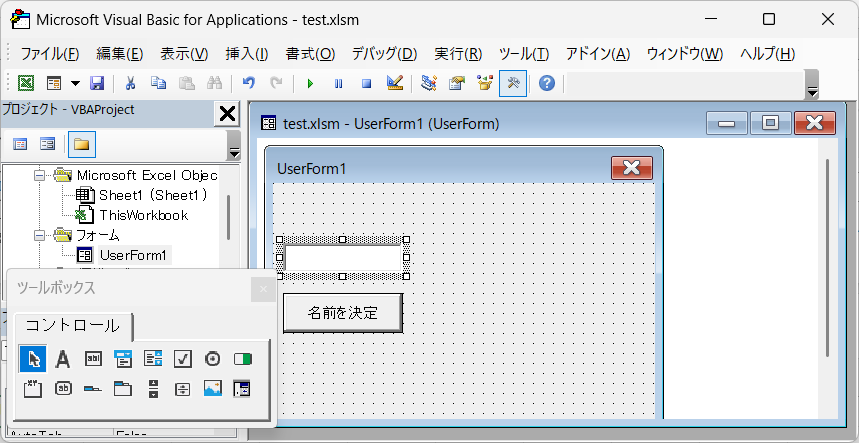Open the ヘルプ(H) menu
The width and height of the screenshot is (859, 443).
[768, 54]
